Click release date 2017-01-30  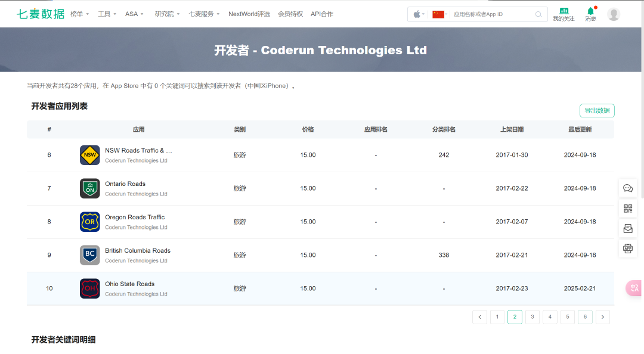click(x=512, y=155)
